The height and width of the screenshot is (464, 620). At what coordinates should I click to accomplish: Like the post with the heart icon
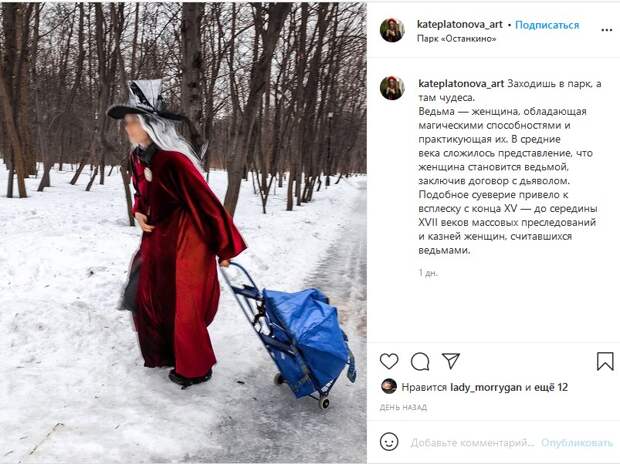389,361
